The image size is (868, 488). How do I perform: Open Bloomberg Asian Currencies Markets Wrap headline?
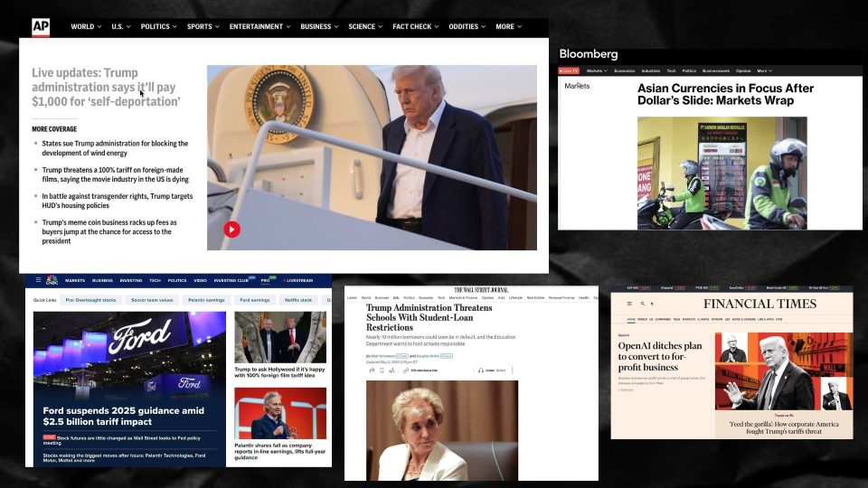[x=725, y=94]
